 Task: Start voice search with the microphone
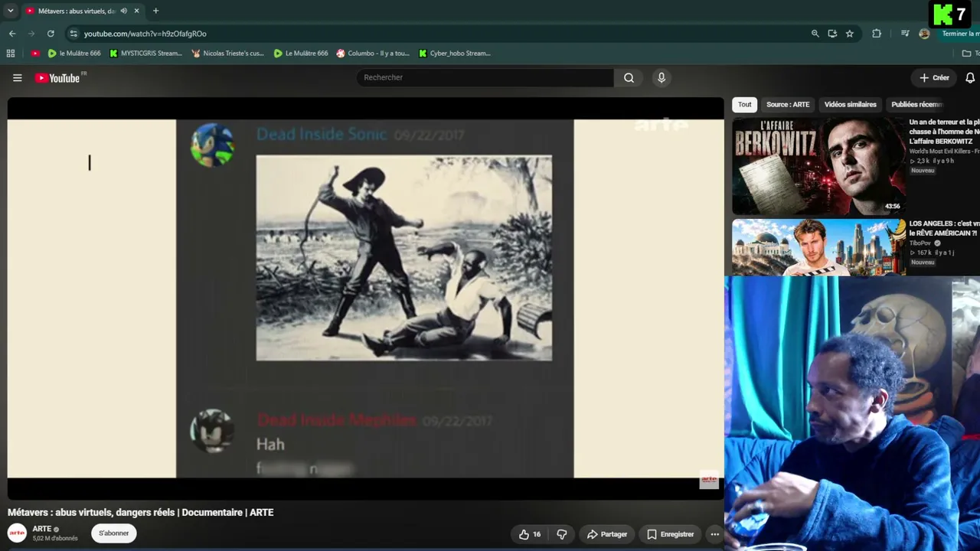(x=661, y=77)
